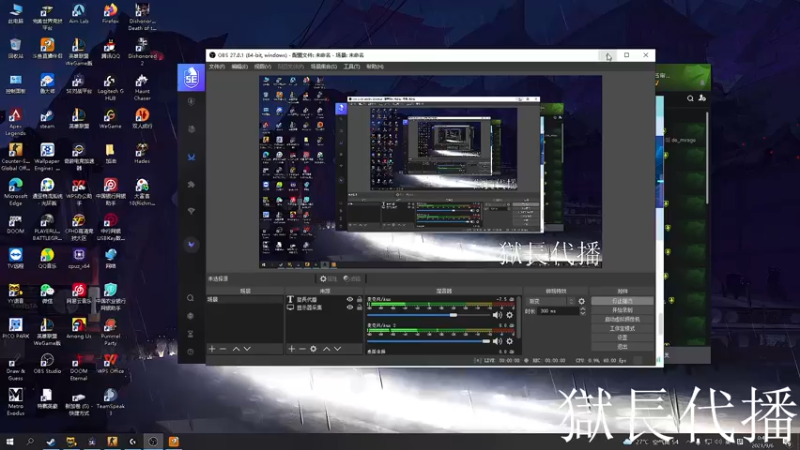Open Among Us desktop shortcut

[79, 329]
